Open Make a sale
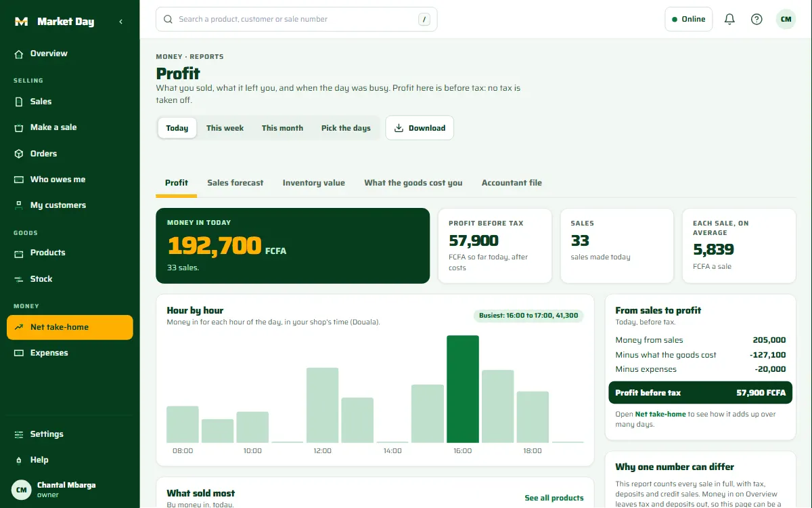 tap(70, 127)
